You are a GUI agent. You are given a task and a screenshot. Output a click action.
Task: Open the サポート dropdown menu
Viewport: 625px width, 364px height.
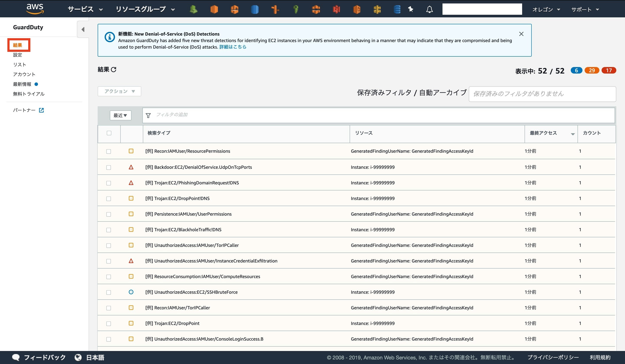click(x=585, y=9)
